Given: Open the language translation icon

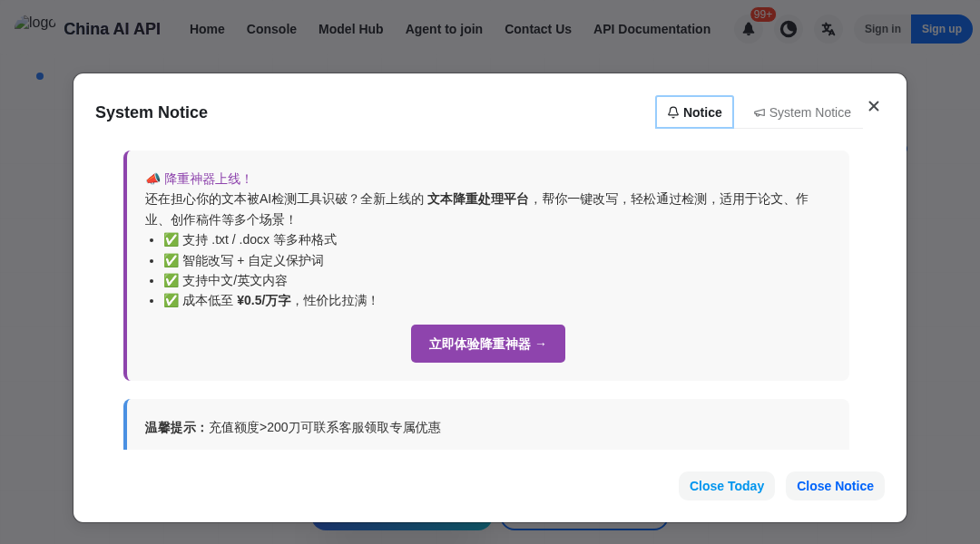Looking at the screenshot, I should coord(828,29).
